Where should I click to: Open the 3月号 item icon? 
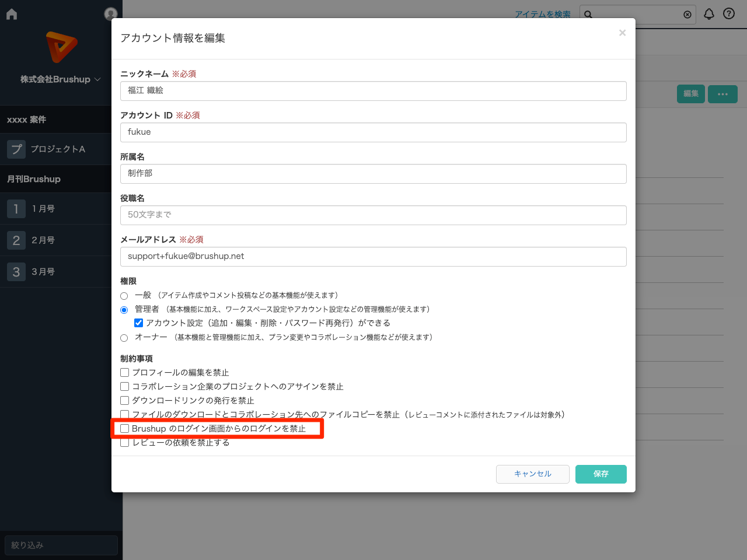point(16,271)
